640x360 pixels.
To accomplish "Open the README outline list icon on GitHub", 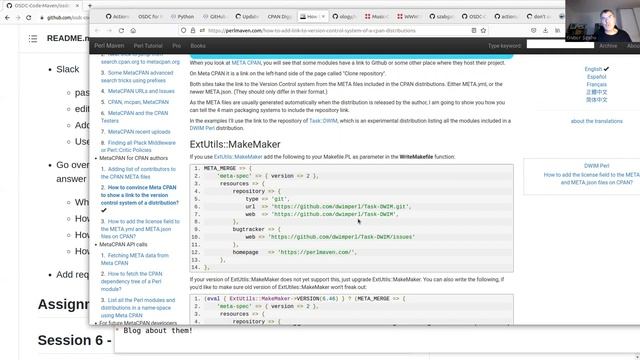I will pyautogui.click(x=33, y=39).
